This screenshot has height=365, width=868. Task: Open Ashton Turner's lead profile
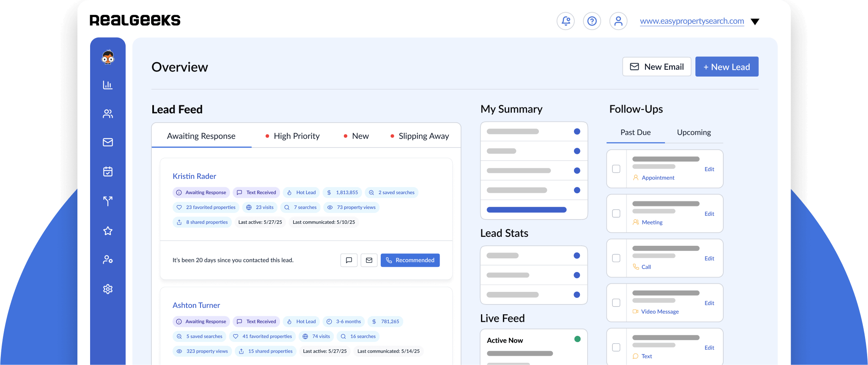click(x=196, y=305)
